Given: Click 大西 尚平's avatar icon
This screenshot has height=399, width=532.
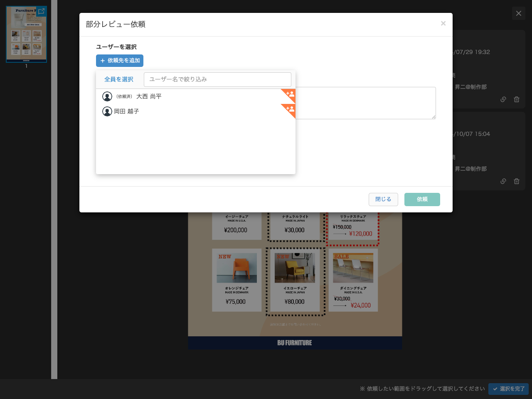Looking at the screenshot, I should (107, 96).
